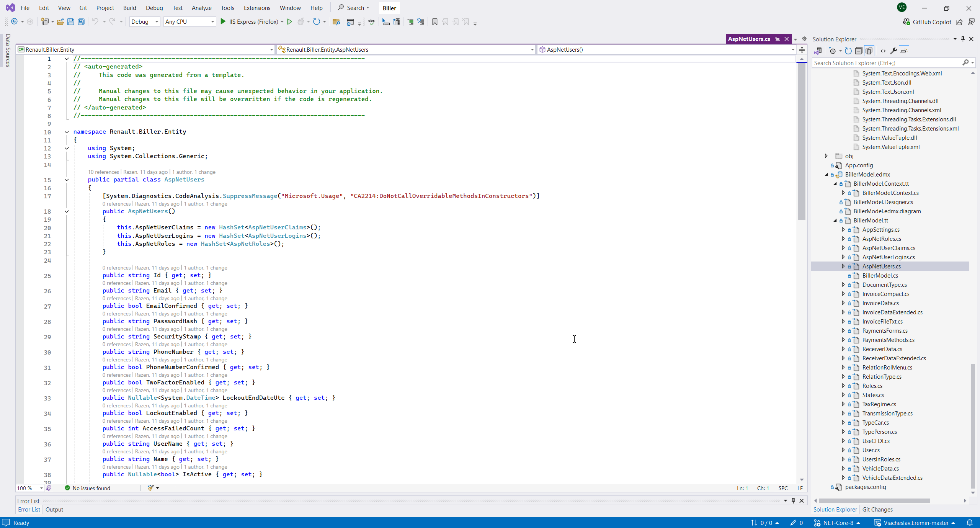Toggle a bookmark with the bookmark icon

(434, 22)
